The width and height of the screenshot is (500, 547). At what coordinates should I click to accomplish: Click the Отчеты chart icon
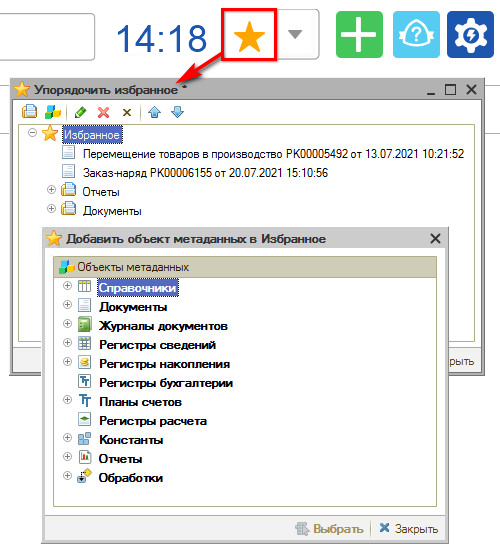(x=84, y=457)
